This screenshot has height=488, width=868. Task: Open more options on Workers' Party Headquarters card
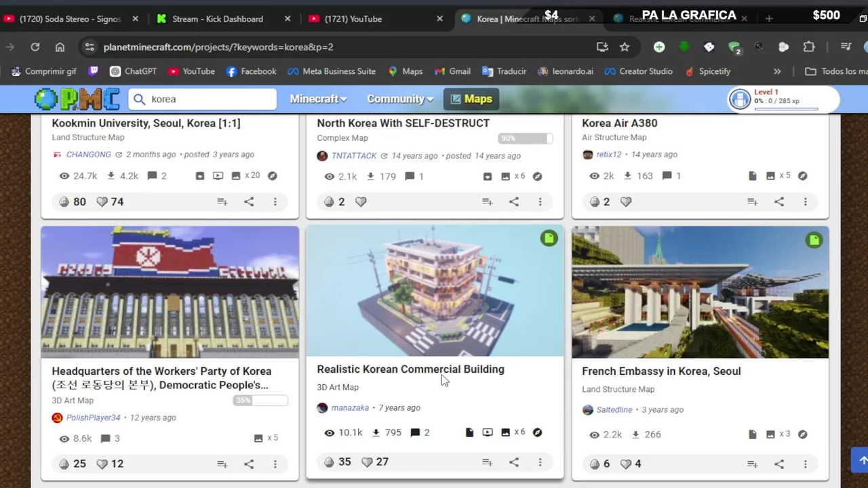pyautogui.click(x=275, y=464)
